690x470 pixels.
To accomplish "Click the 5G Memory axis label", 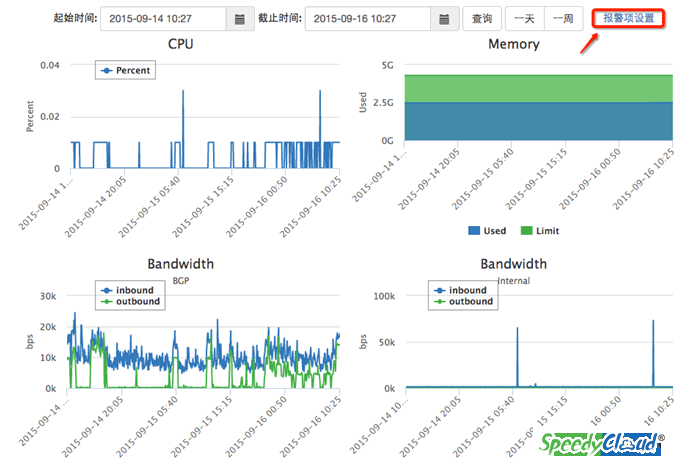I will (x=387, y=65).
